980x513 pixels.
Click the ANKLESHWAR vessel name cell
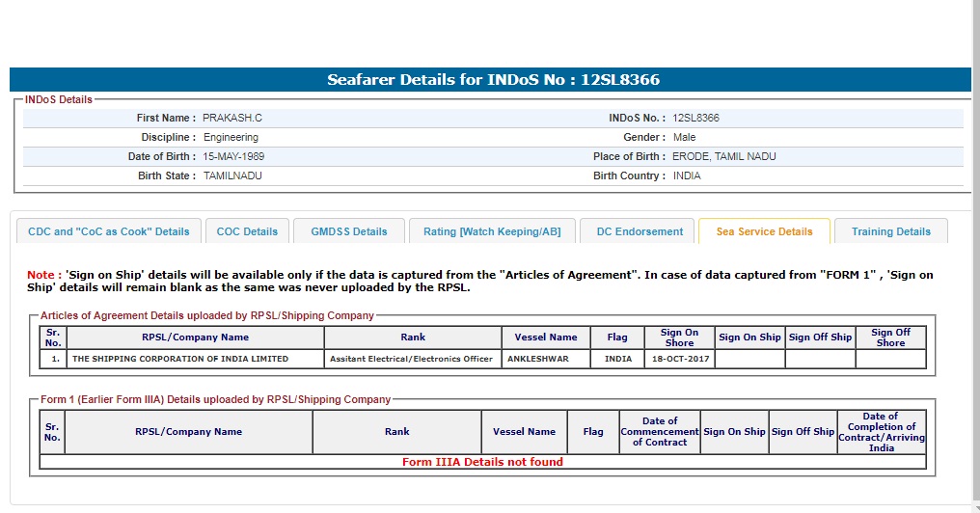point(538,359)
